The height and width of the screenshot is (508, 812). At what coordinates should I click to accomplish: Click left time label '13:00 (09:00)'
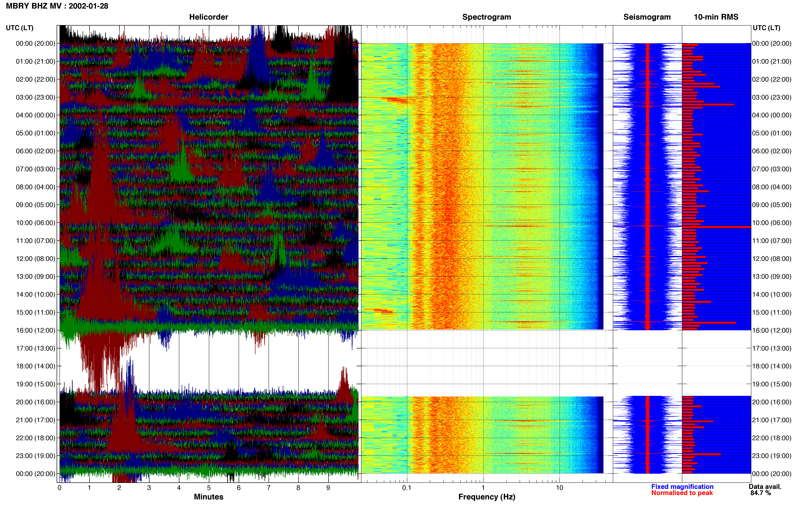(x=36, y=277)
